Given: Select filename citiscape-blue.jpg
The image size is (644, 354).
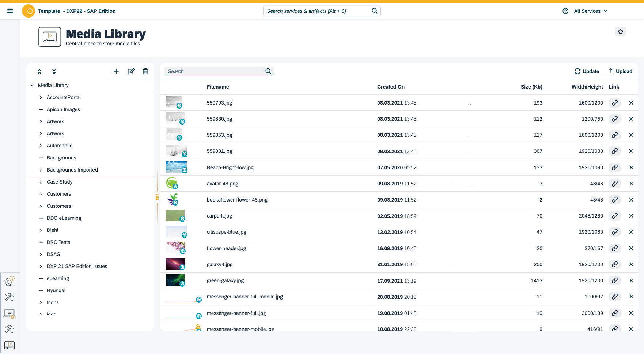Looking at the screenshot, I should click(227, 232).
